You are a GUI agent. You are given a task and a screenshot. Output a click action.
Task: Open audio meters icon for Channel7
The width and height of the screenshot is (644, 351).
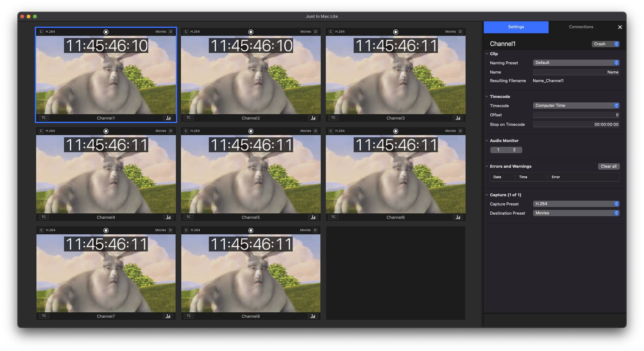[168, 316]
